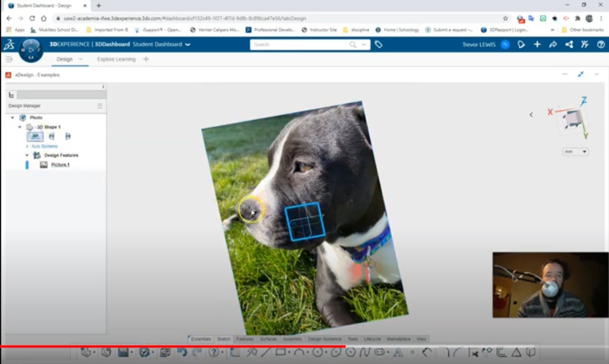Reload the browser page

point(32,18)
